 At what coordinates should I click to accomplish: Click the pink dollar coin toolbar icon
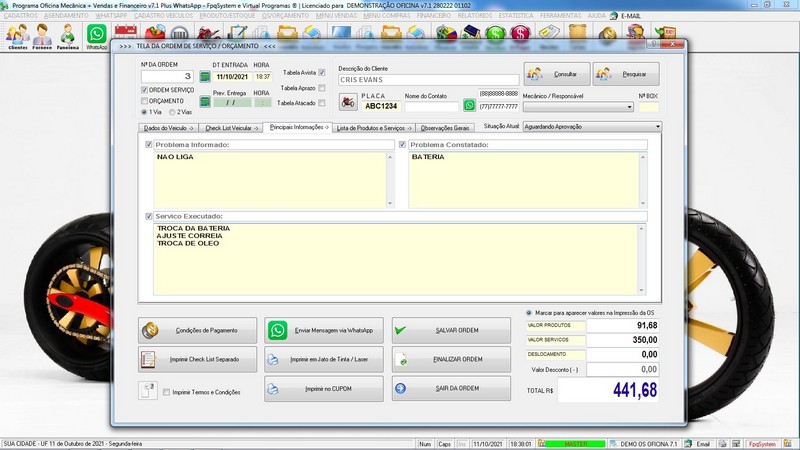520,34
